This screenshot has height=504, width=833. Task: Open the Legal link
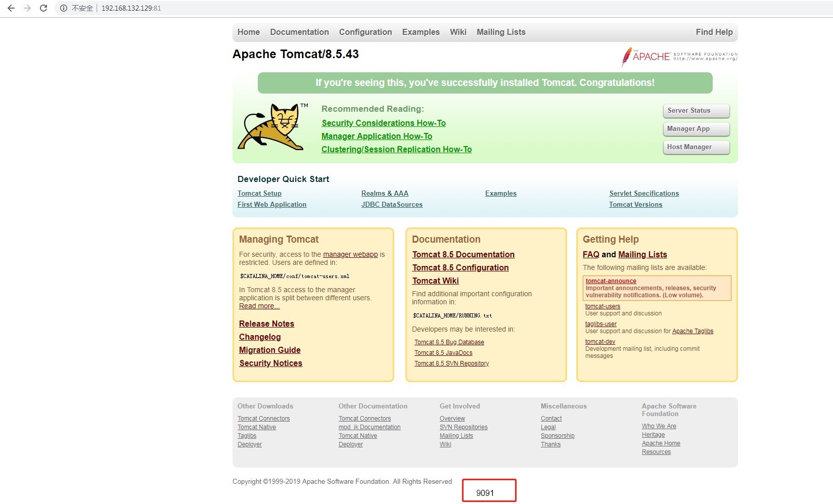pos(548,427)
